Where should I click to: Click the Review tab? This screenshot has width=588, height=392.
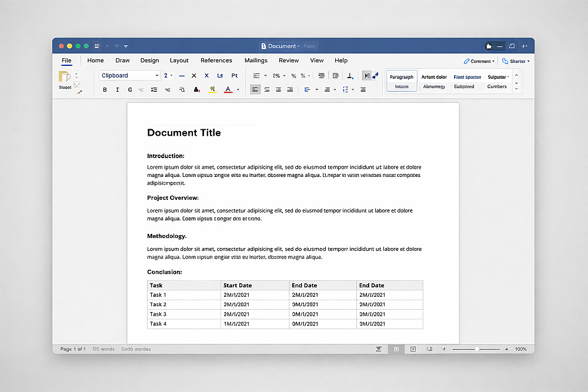point(289,61)
